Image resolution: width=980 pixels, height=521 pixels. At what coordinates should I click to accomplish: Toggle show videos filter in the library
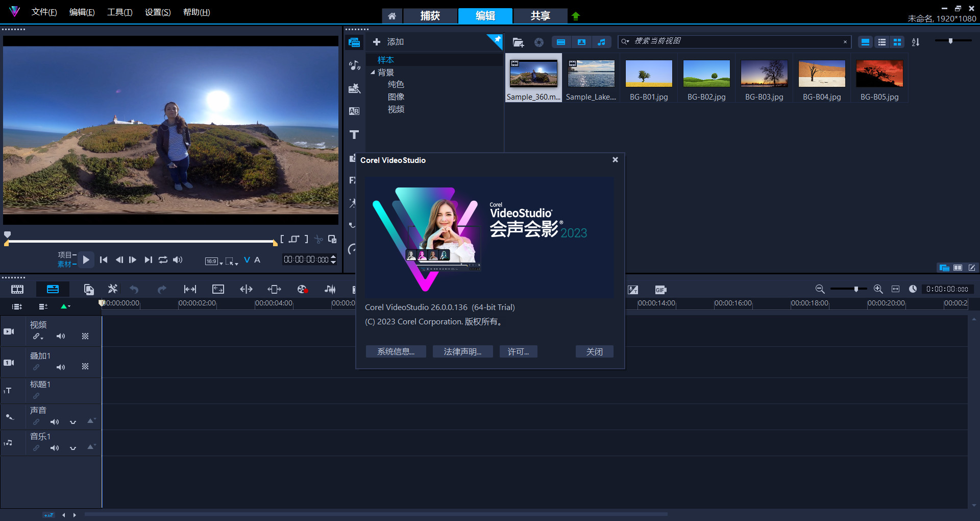tap(561, 42)
